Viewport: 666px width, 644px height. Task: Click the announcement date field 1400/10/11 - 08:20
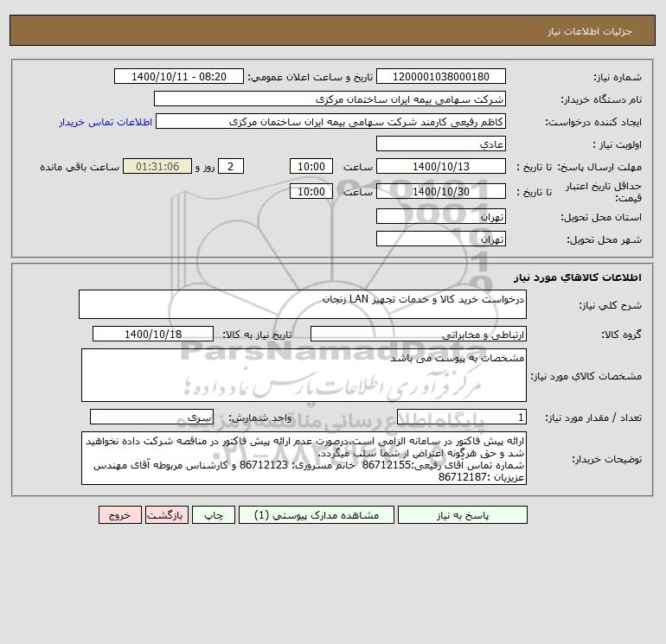179,76
